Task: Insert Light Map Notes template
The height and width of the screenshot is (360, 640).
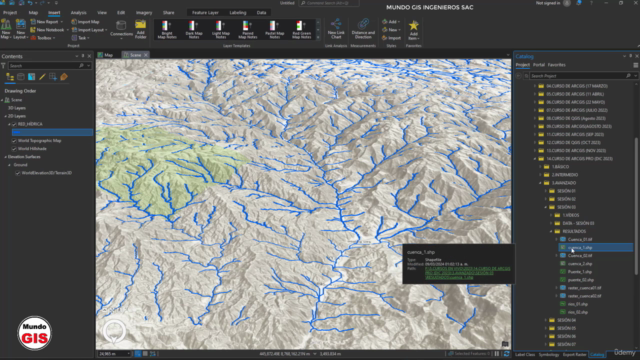Action: [x=220, y=30]
